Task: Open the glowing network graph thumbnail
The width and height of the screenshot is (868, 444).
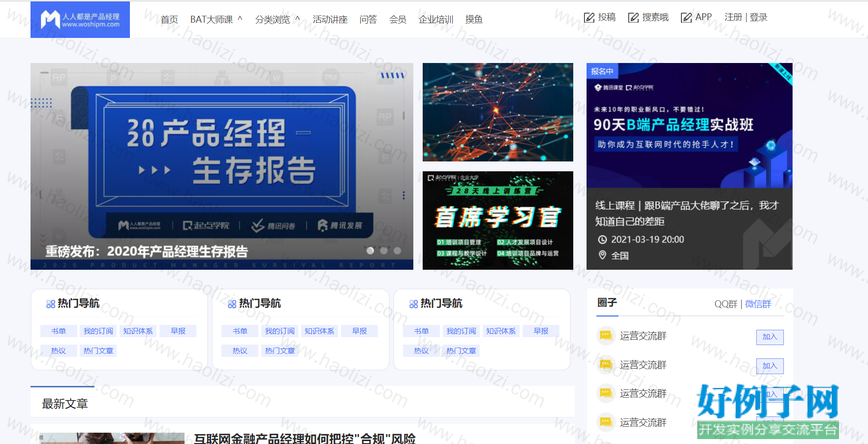Action: point(498,112)
